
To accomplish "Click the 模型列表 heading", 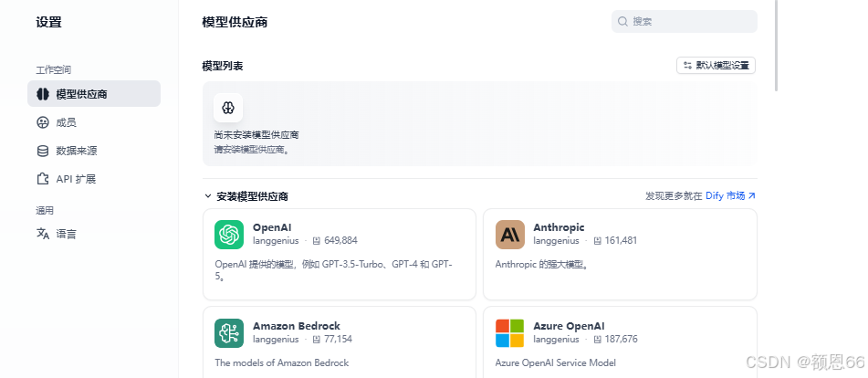I will (223, 66).
